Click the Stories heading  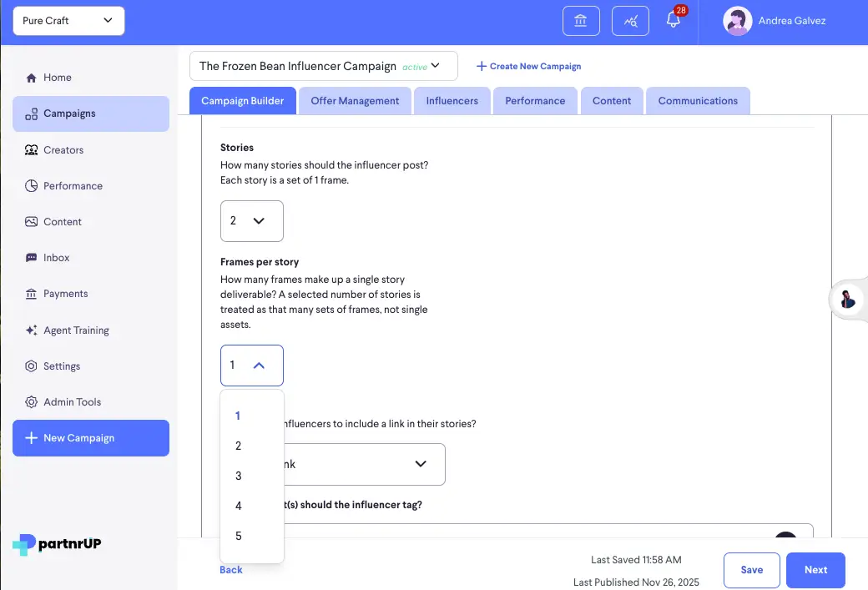click(x=237, y=148)
